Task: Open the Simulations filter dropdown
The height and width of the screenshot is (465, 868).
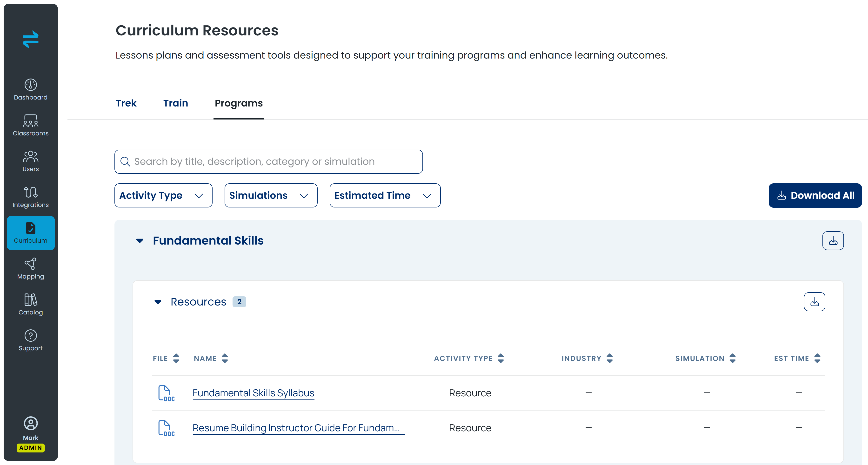Action: pos(271,195)
